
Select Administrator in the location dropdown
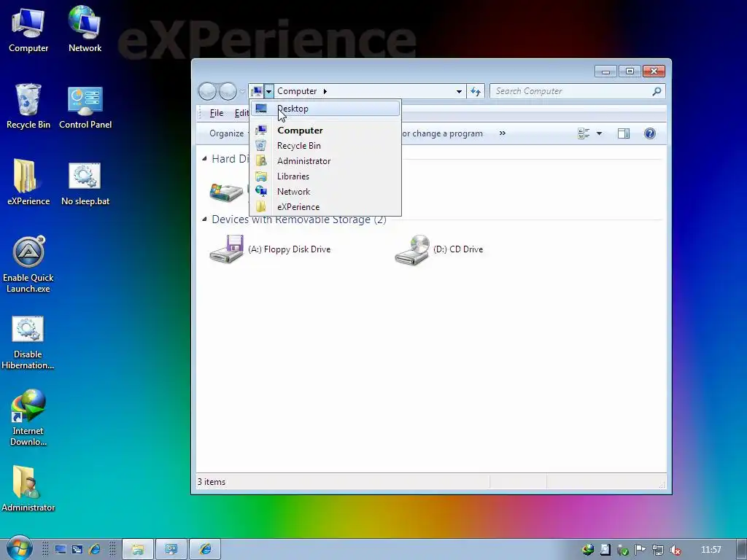pyautogui.click(x=325, y=161)
